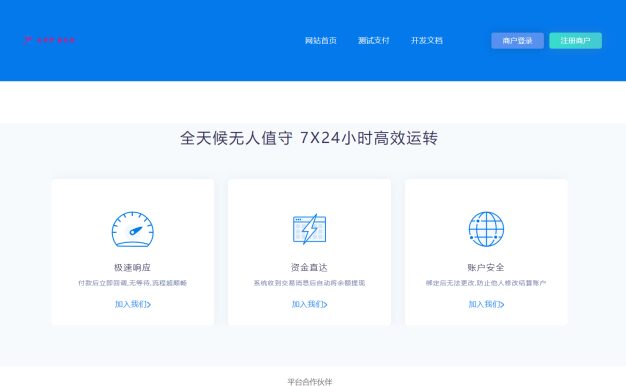Open the 网站首页 nav item
Screen dimensions: 626x386
(321, 40)
